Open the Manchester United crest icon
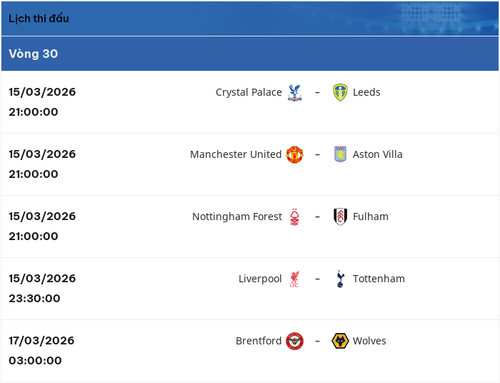Image resolution: width=500 pixels, height=383 pixels. tap(295, 154)
